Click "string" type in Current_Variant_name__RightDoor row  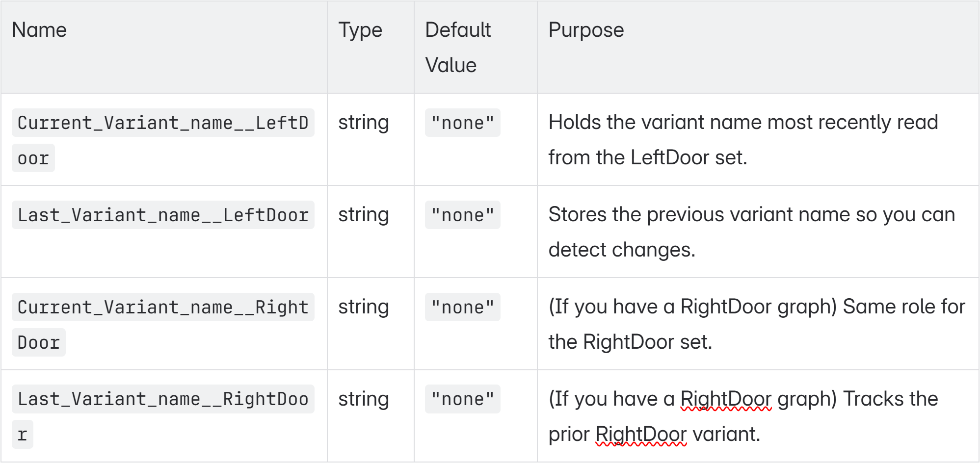[x=363, y=307]
